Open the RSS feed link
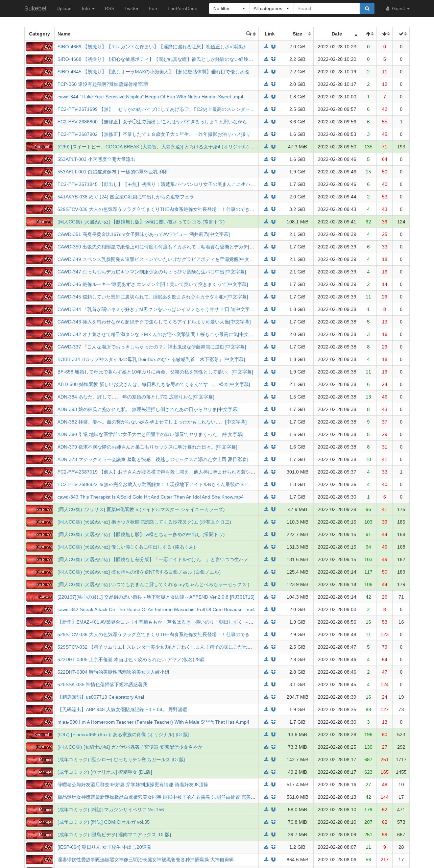This screenshot has width=434, height=868. pyautogui.click(x=110, y=8)
